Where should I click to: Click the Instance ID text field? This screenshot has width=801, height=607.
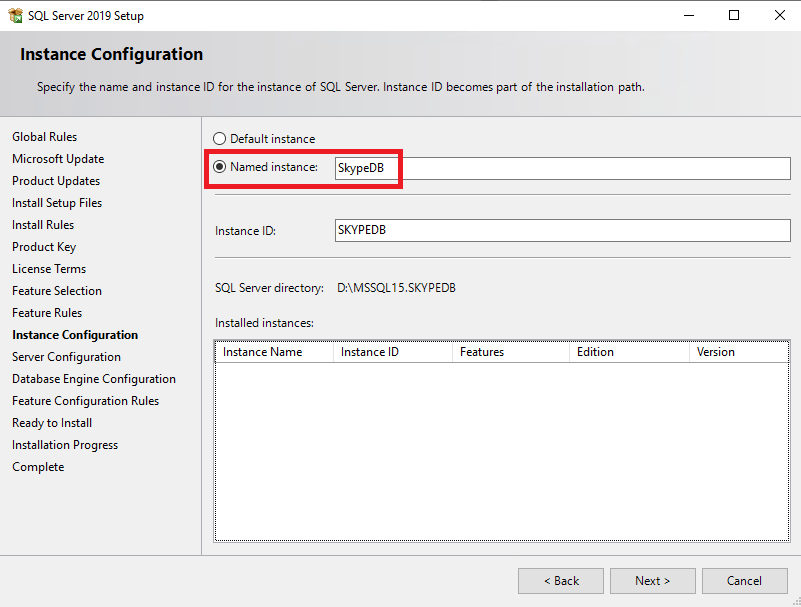(x=562, y=230)
